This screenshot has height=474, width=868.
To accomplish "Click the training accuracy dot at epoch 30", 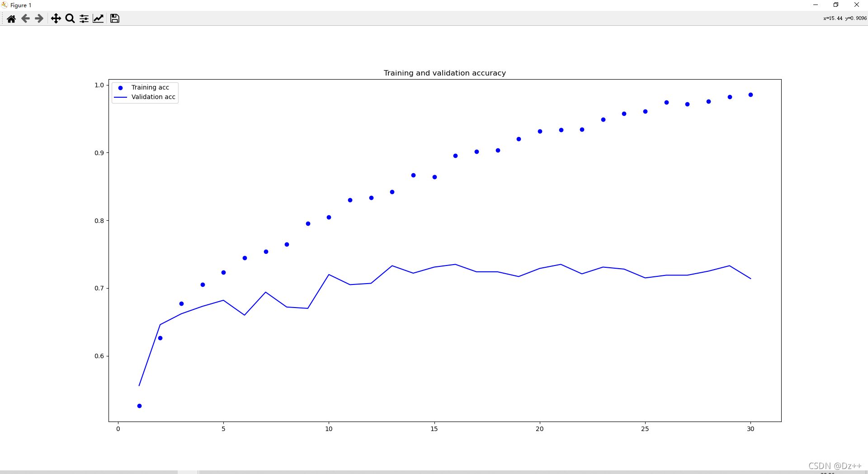I will coord(750,95).
